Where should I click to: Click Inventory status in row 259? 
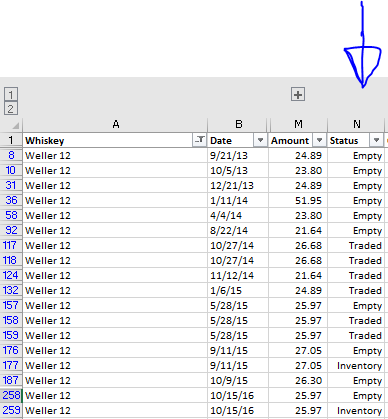356,410
